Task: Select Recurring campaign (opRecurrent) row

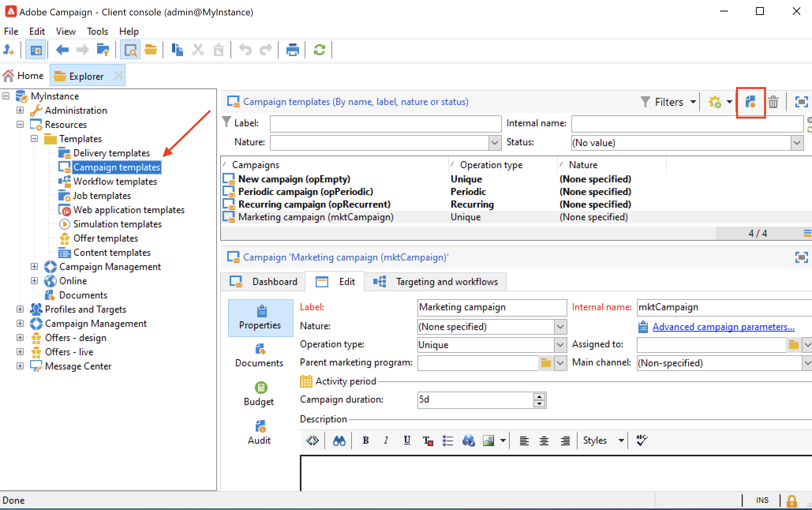Action: pyautogui.click(x=314, y=204)
